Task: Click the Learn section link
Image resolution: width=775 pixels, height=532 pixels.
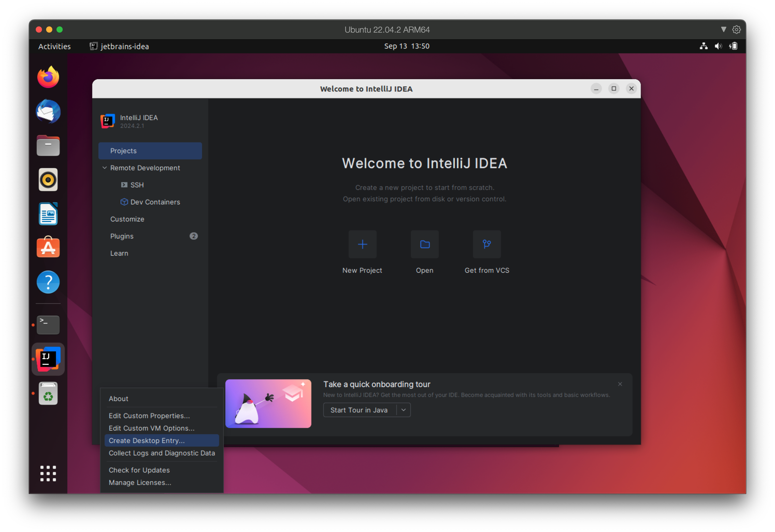Action: (x=119, y=253)
